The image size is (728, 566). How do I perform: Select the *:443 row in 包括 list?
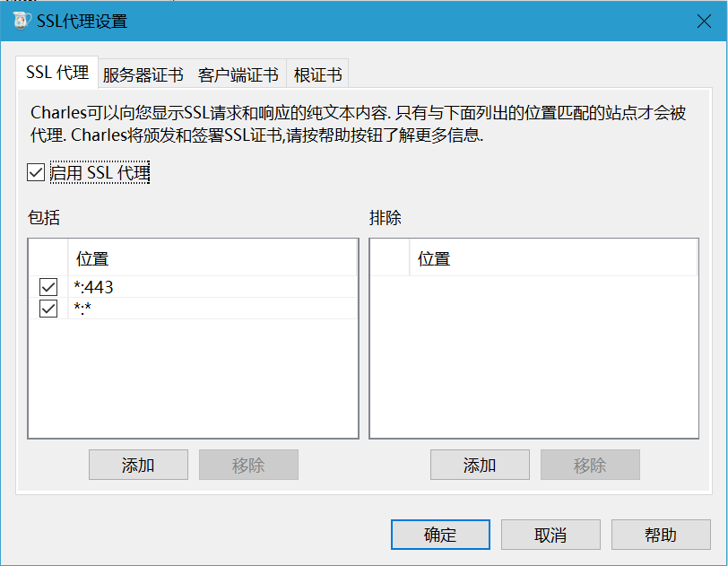[193, 287]
